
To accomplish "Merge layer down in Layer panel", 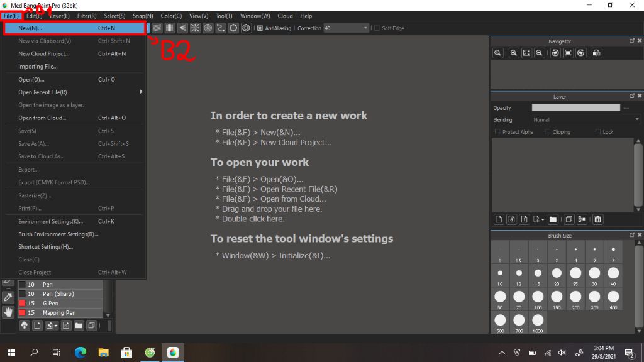I will click(582, 219).
